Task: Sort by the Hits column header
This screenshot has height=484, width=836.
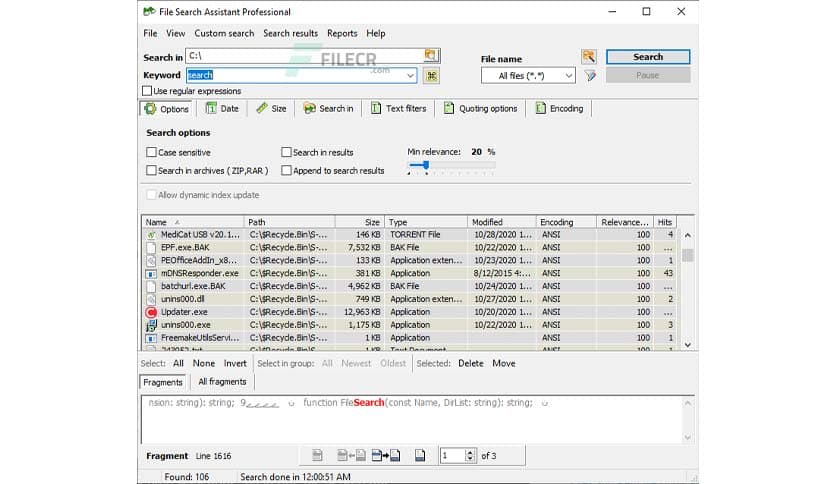Action: (x=665, y=222)
